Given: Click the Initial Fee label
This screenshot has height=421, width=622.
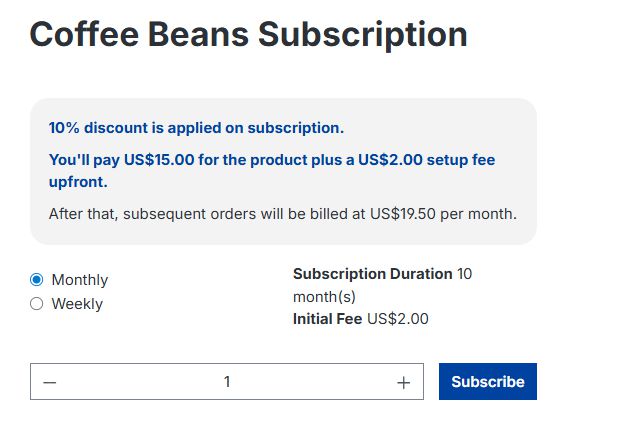Looking at the screenshot, I should click(327, 319).
